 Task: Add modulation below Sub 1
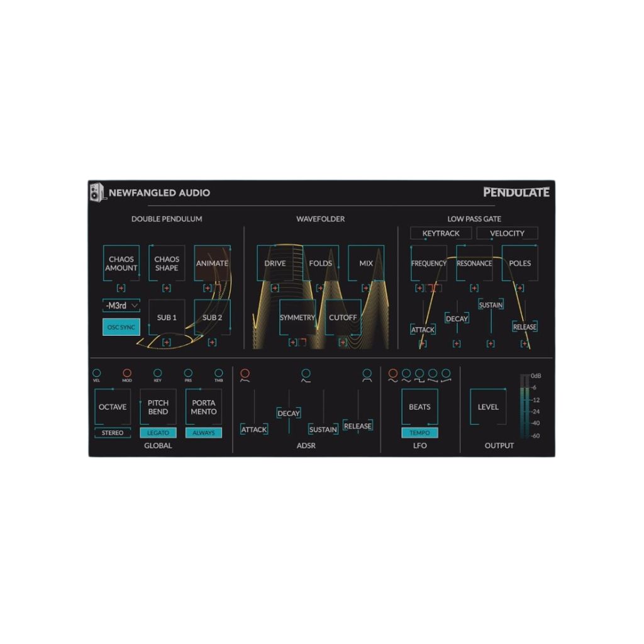tap(166, 342)
